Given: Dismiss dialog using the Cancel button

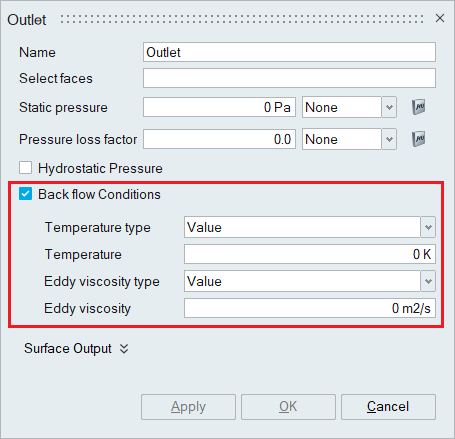Looking at the screenshot, I should coord(388,407).
